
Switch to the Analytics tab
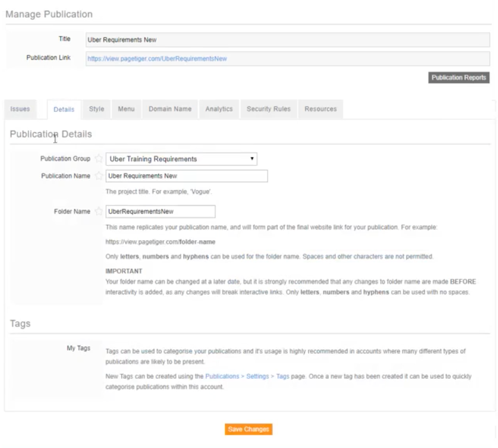coord(219,109)
